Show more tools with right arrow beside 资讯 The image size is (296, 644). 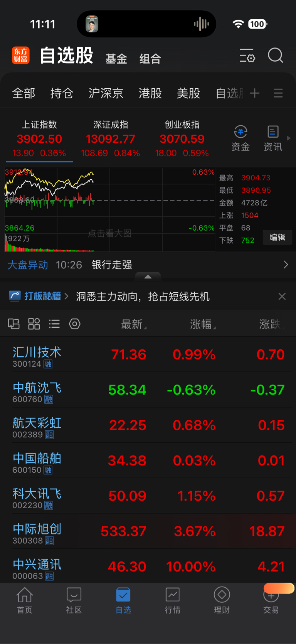point(289,138)
